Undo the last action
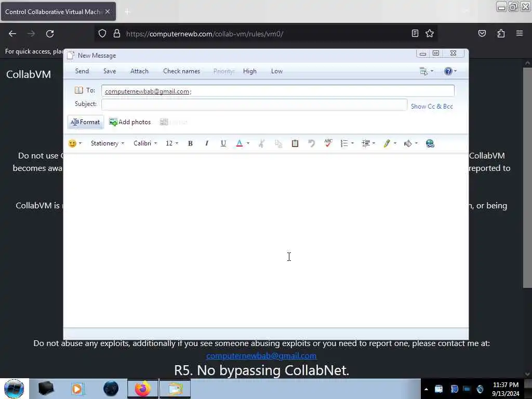This screenshot has width=532, height=399. (311, 143)
